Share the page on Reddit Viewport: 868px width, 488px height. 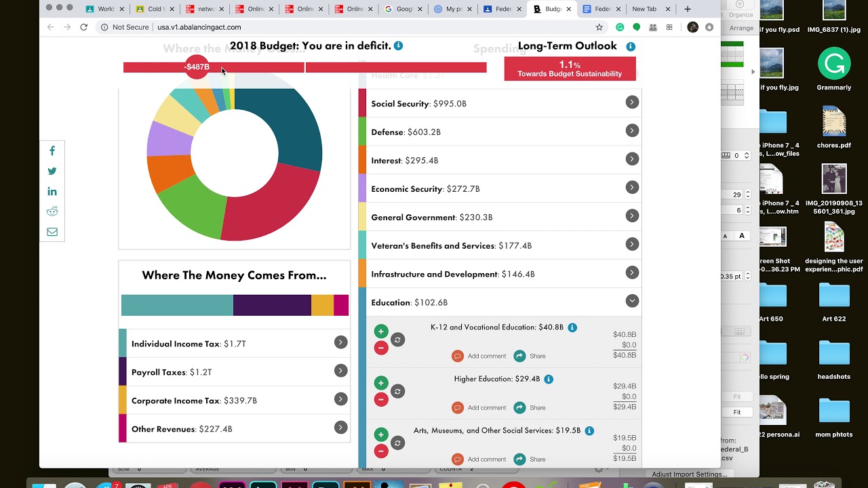click(x=52, y=211)
